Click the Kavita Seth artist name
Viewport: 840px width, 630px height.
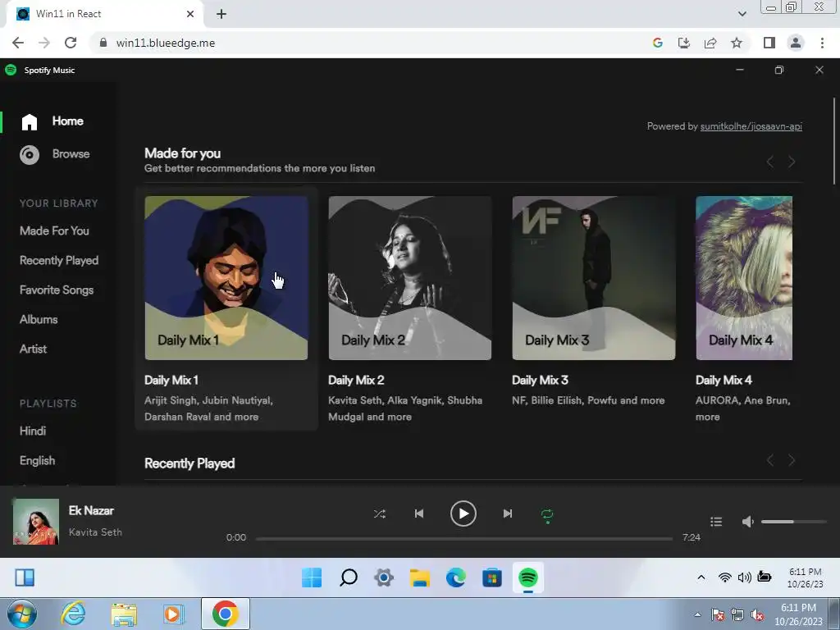pyautogui.click(x=95, y=532)
